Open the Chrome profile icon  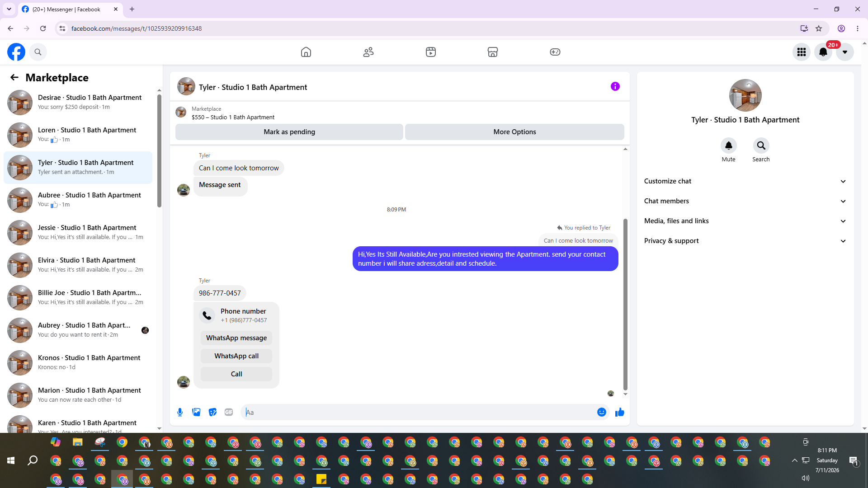pos(841,28)
